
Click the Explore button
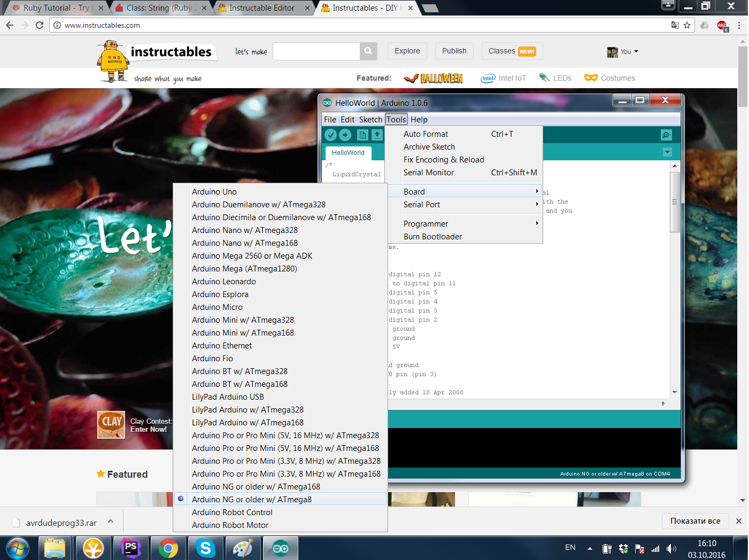(407, 51)
